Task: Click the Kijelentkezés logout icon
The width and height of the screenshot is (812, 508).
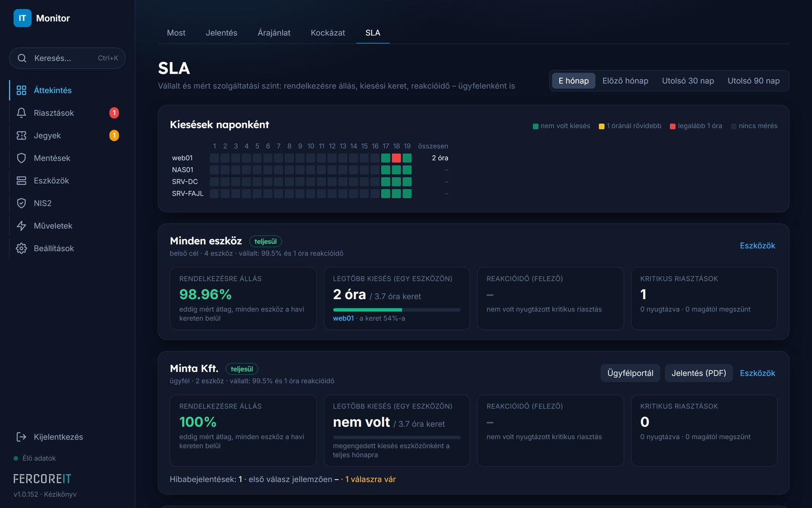Action: click(21, 437)
